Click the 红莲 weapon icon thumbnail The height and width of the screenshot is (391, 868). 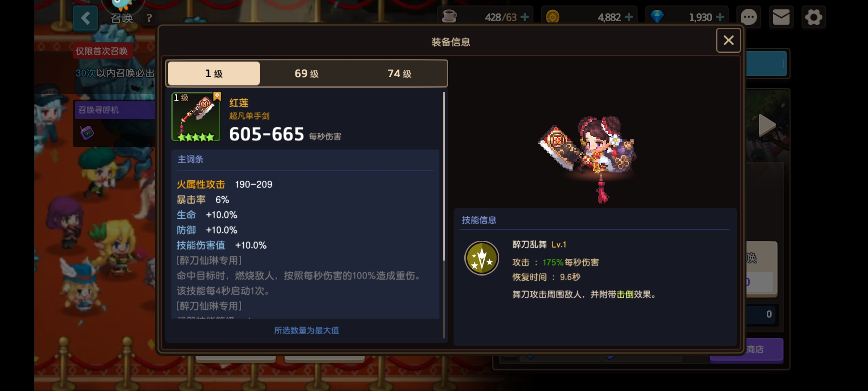point(196,117)
